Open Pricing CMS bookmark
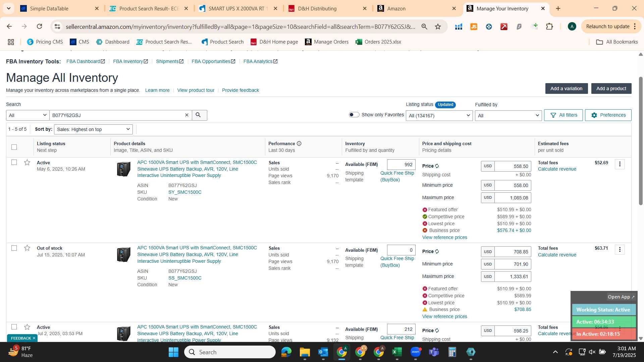The image size is (644, 362). [x=45, y=42]
